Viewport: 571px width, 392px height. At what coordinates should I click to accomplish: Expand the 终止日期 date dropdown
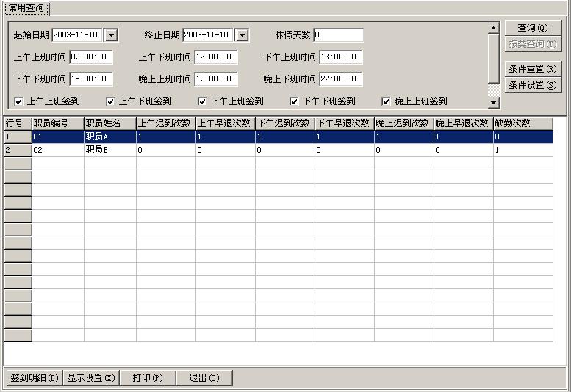[x=242, y=35]
